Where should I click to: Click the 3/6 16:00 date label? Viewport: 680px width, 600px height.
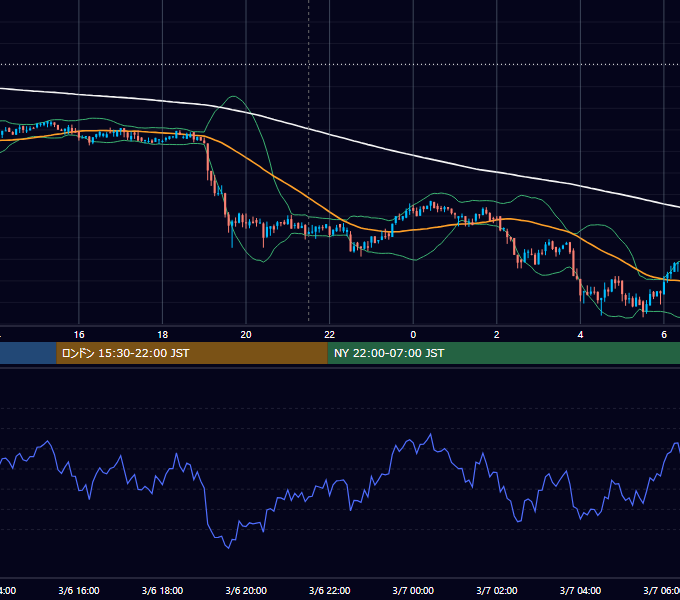[79, 590]
